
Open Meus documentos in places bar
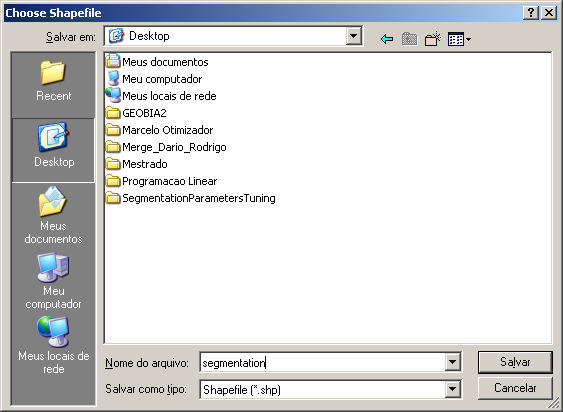point(53,215)
